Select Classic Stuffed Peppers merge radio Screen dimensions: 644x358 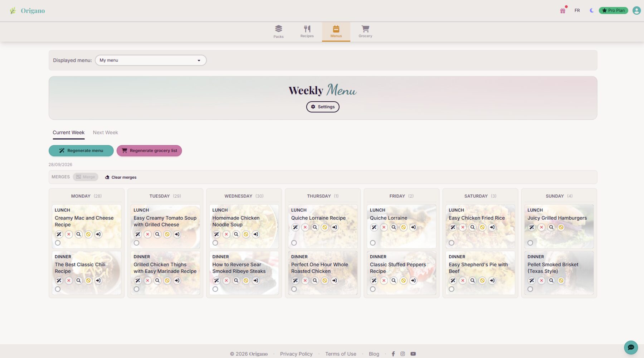(372, 289)
